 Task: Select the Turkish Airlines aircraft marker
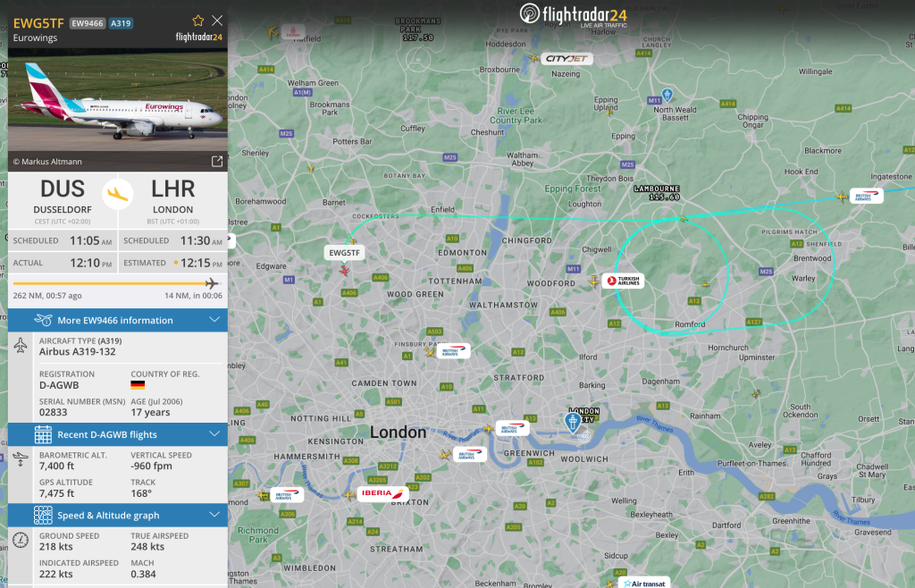[x=594, y=281]
